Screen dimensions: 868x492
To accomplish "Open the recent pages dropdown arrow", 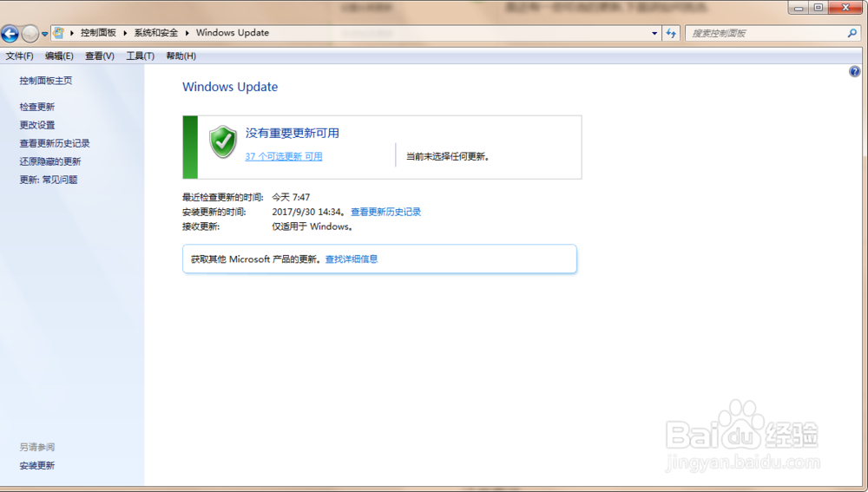I will coord(45,34).
